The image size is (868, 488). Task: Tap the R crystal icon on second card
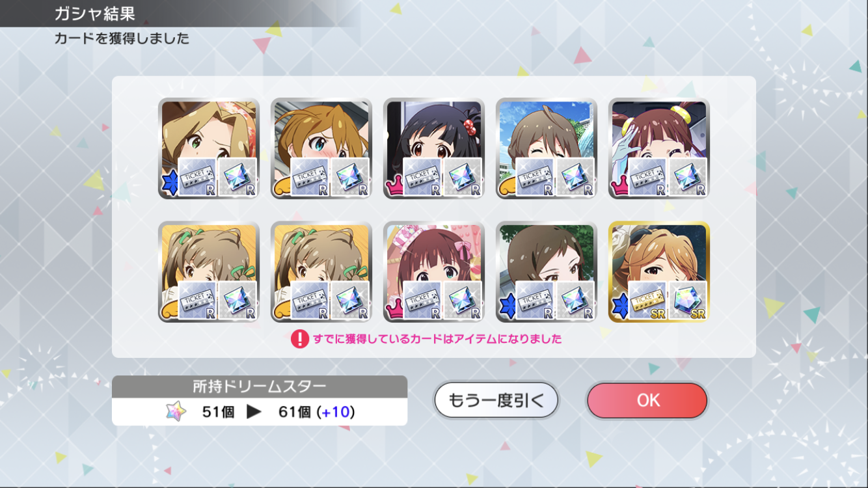(349, 177)
